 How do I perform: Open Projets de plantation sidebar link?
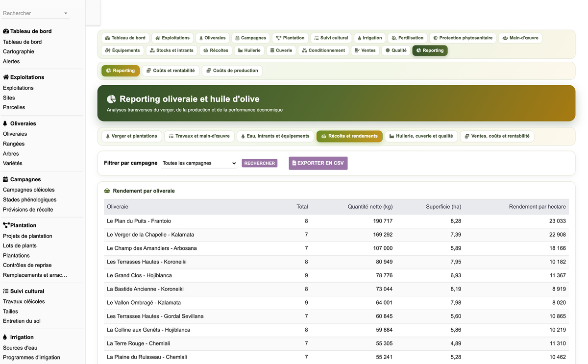point(27,236)
